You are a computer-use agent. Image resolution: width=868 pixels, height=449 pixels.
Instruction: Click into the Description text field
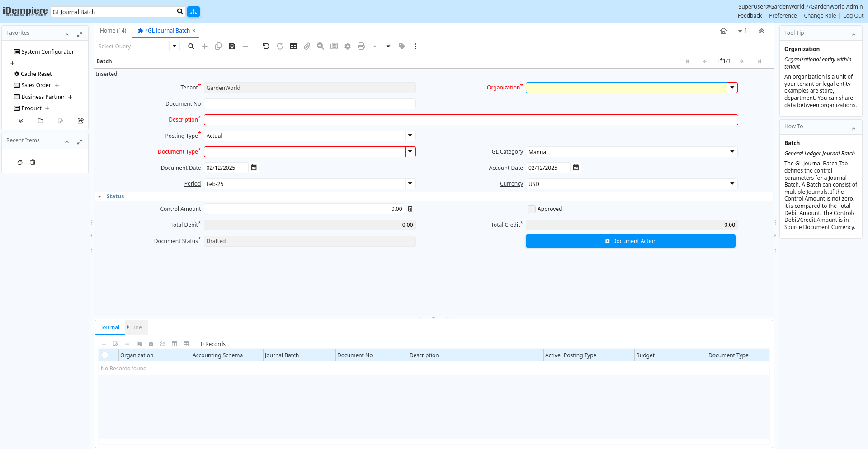pyautogui.click(x=470, y=120)
